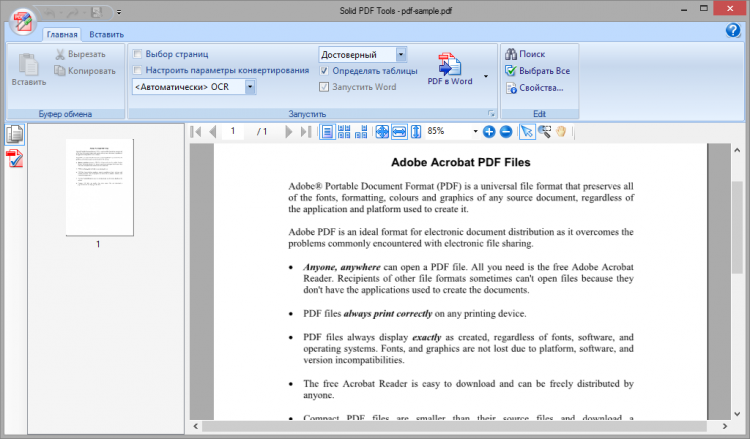The image size is (750, 439).
Task: Toggle the Определять таблицы checkbox
Action: click(x=324, y=71)
